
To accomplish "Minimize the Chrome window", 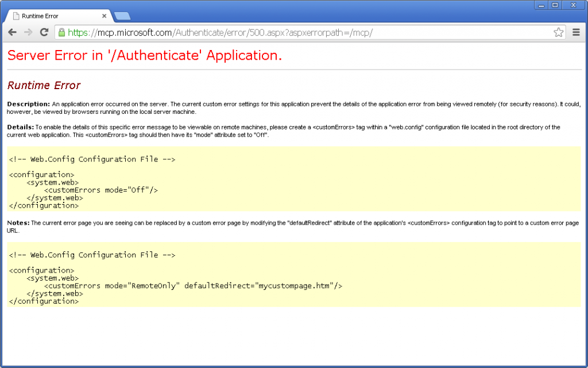I will pyautogui.click(x=541, y=5).
